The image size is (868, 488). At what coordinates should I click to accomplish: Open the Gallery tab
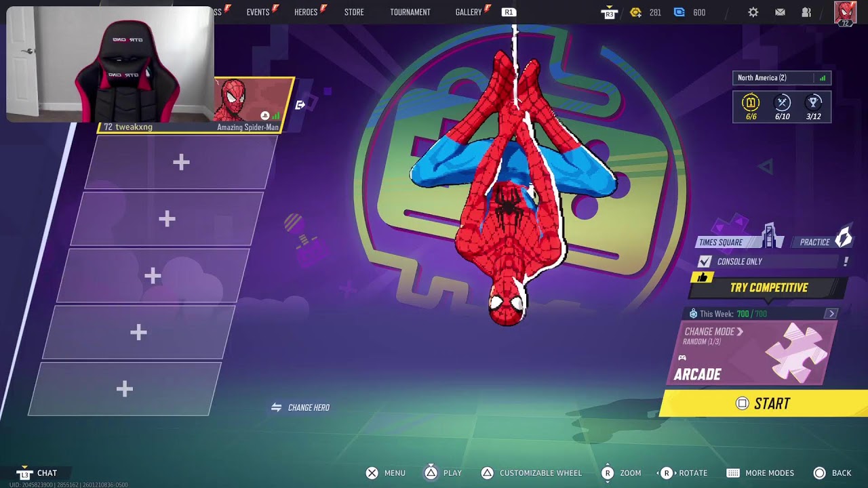click(469, 12)
